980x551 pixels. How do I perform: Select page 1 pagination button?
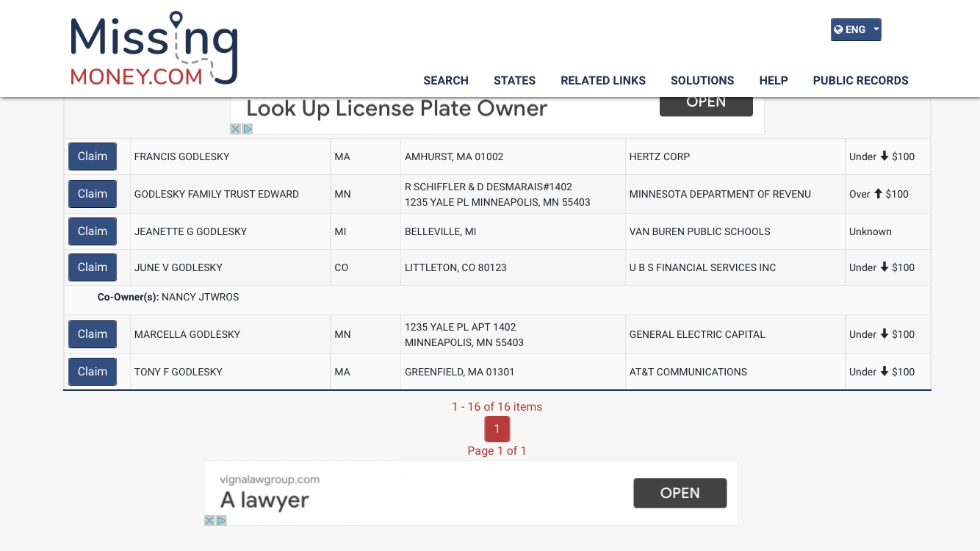pos(497,429)
